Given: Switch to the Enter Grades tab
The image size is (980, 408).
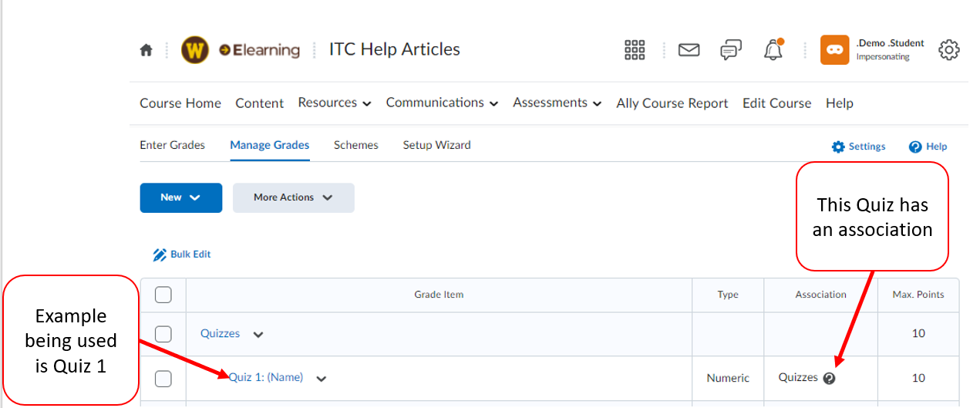Looking at the screenshot, I should 173,145.
